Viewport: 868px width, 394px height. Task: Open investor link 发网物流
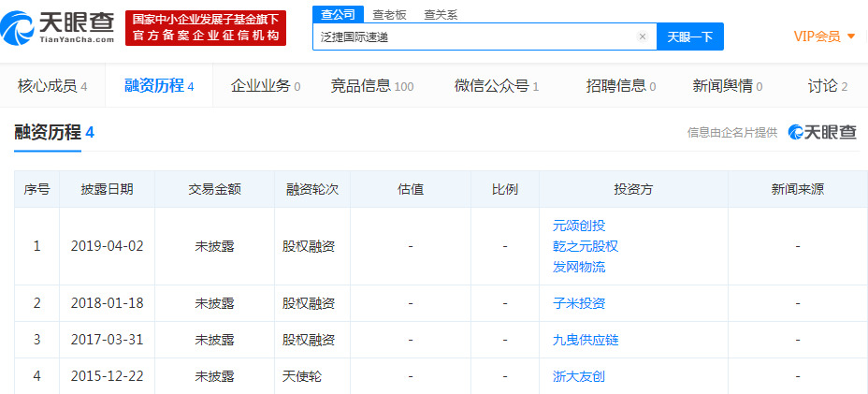tap(579, 267)
